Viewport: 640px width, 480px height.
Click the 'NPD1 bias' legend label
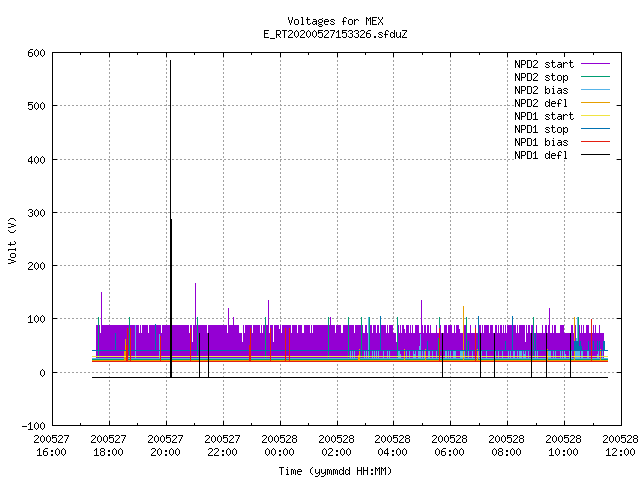(541, 142)
